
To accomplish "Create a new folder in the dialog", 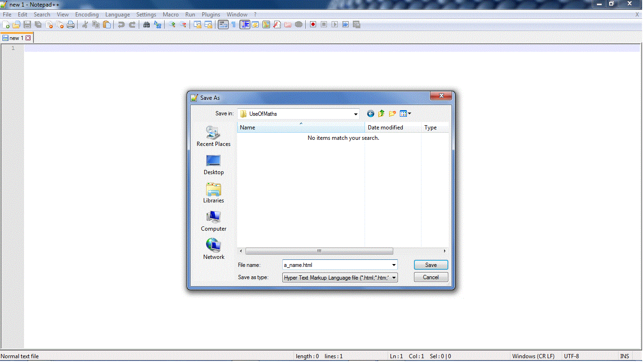I will tap(392, 113).
